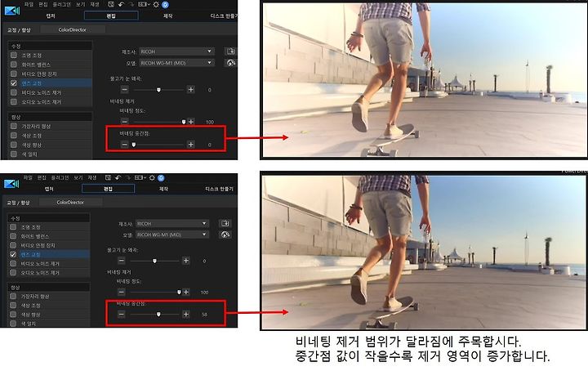
Task: Click the save project icon in lower screenshot
Action: click(108, 178)
